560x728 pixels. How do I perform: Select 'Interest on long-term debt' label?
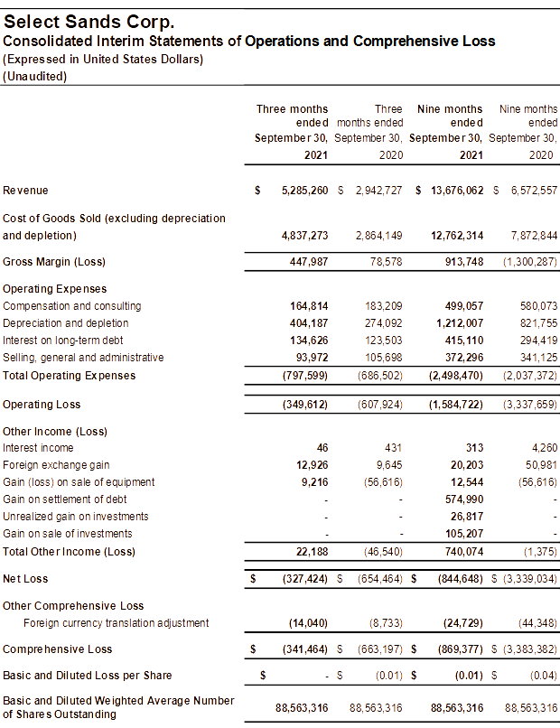[63, 341]
